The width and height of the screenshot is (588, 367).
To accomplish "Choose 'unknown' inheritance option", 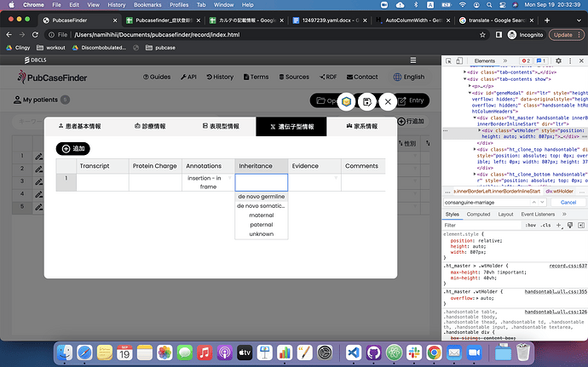I will tap(262, 234).
